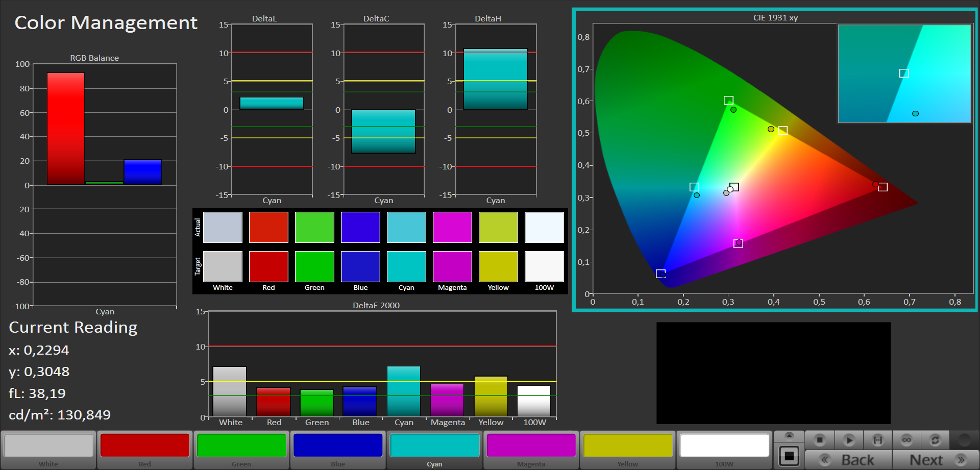Select the Cyan pattern button
This screenshot has height=470, width=980.
point(434,450)
